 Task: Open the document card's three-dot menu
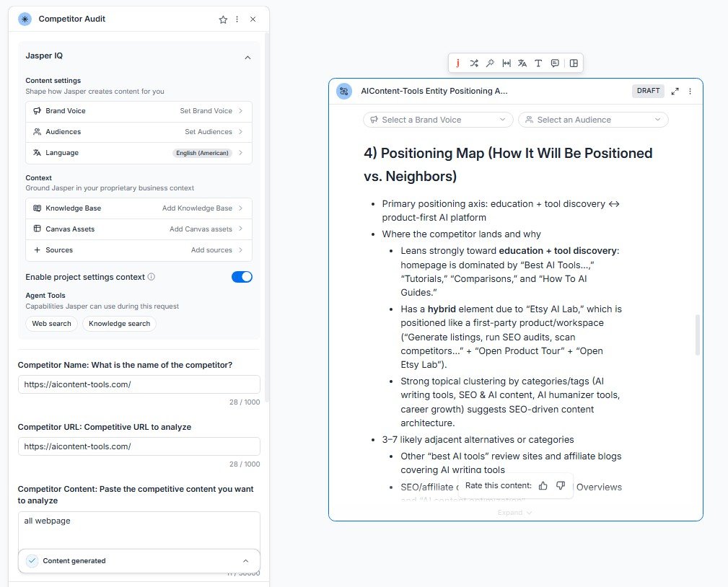coord(690,91)
